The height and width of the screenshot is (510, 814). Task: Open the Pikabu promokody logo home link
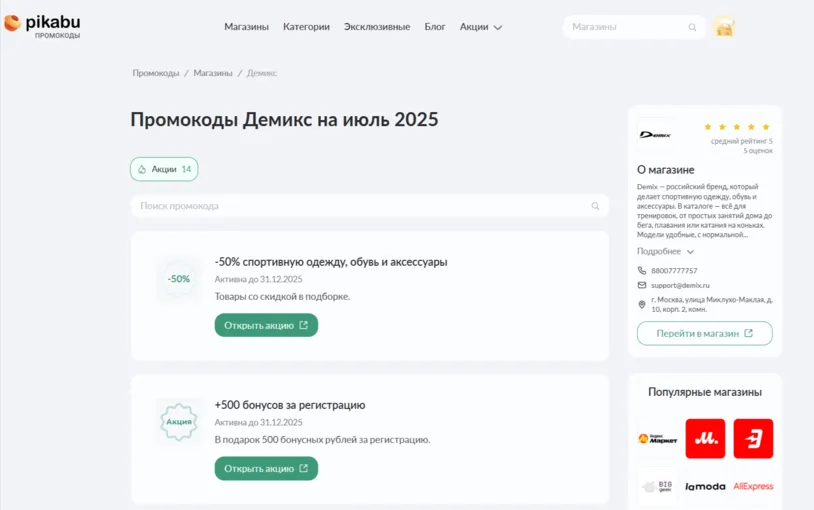(42, 26)
